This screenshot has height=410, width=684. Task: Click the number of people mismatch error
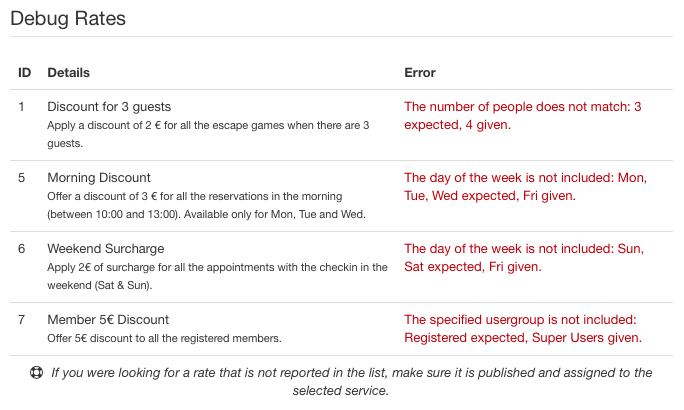tap(523, 116)
